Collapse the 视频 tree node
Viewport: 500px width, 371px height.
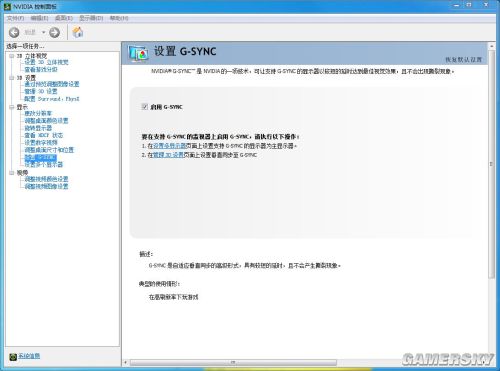pyautogui.click(x=12, y=173)
